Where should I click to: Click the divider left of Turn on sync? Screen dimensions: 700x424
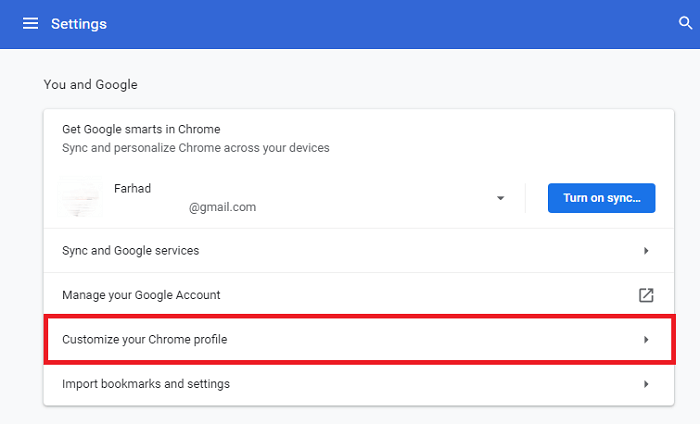[526, 198]
